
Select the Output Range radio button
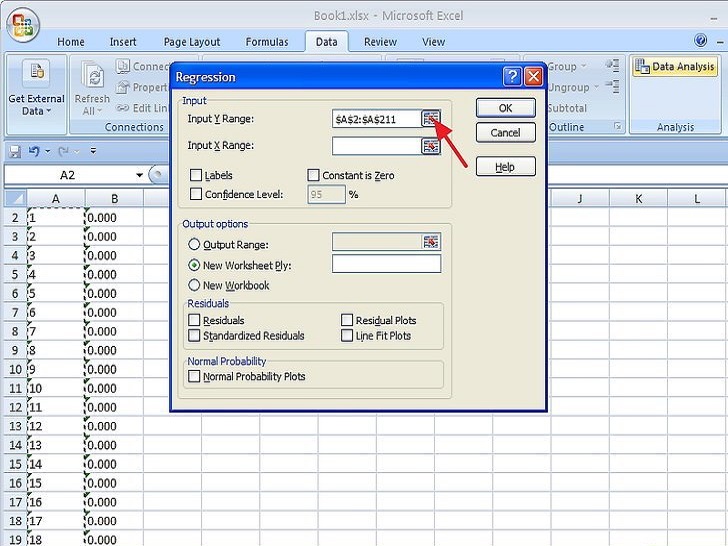(194, 244)
